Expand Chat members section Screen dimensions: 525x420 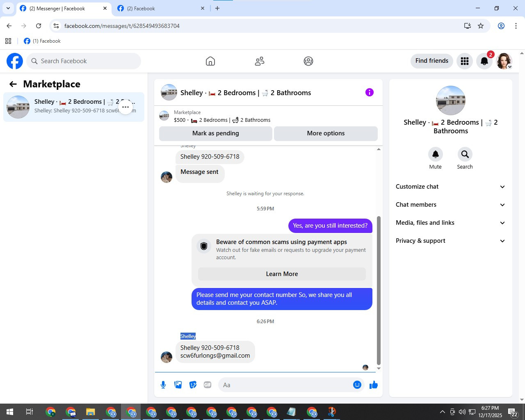tap(450, 205)
